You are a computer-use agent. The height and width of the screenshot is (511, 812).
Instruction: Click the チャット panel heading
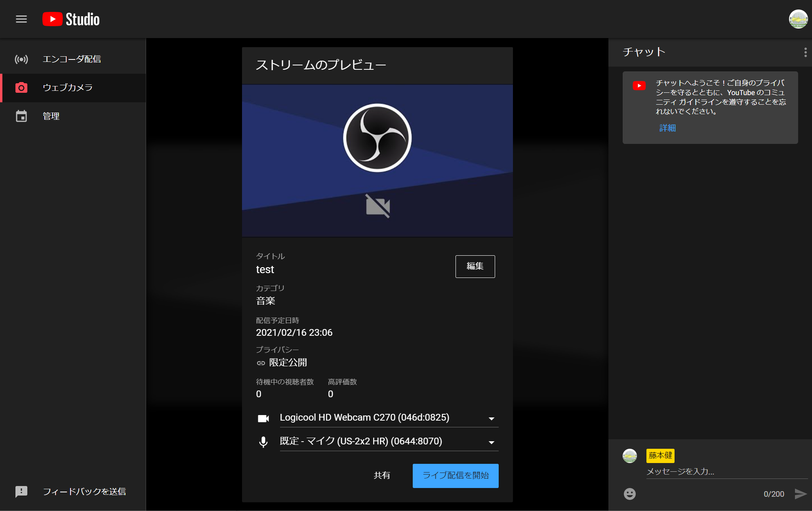click(x=644, y=52)
